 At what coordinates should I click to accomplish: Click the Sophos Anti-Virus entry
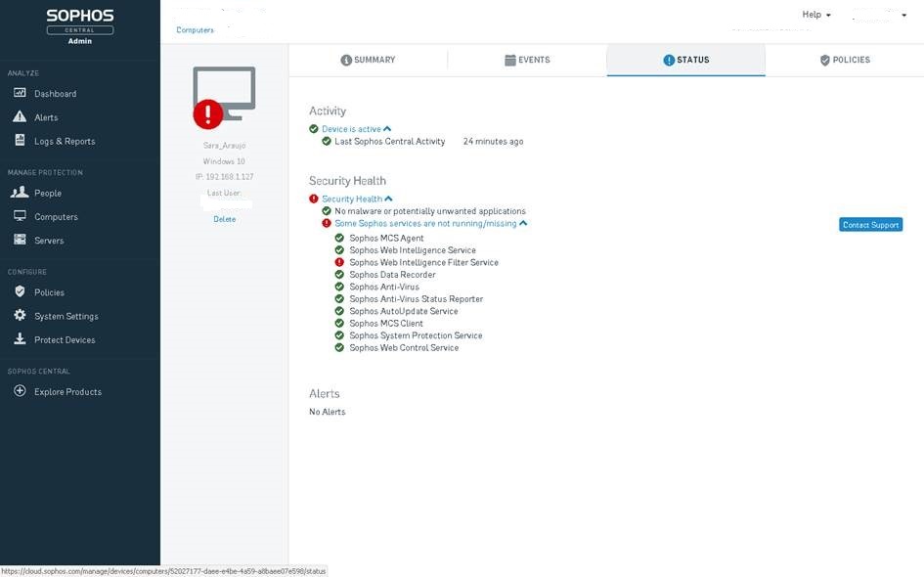(x=384, y=287)
